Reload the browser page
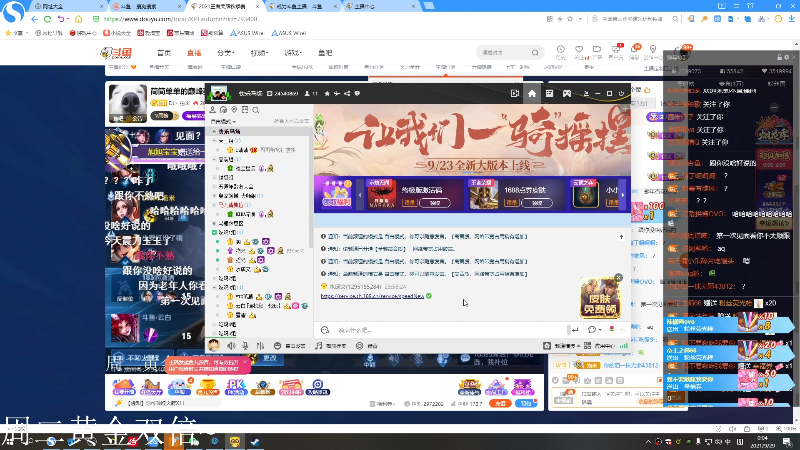The width and height of the screenshot is (800, 450). (47, 19)
